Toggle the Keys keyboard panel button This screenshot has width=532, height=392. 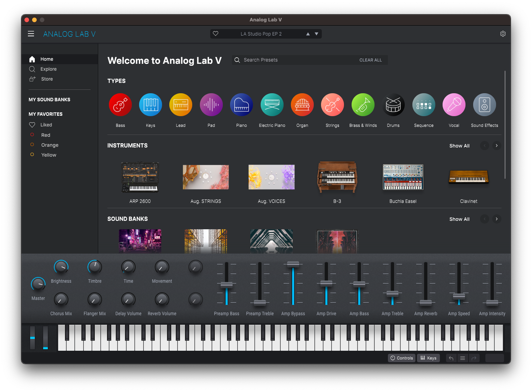(x=428, y=358)
